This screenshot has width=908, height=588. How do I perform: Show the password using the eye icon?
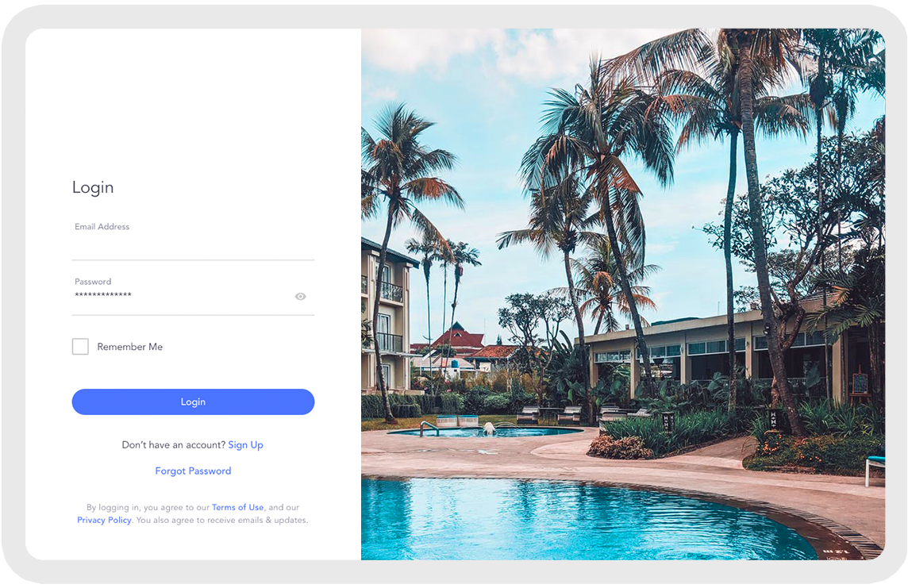point(300,296)
